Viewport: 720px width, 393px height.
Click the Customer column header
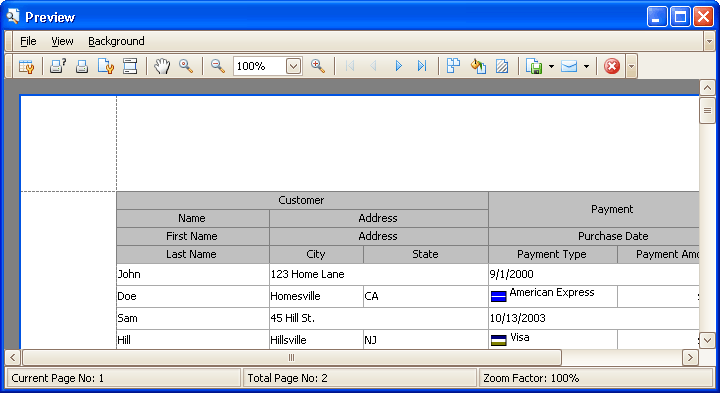pos(301,200)
